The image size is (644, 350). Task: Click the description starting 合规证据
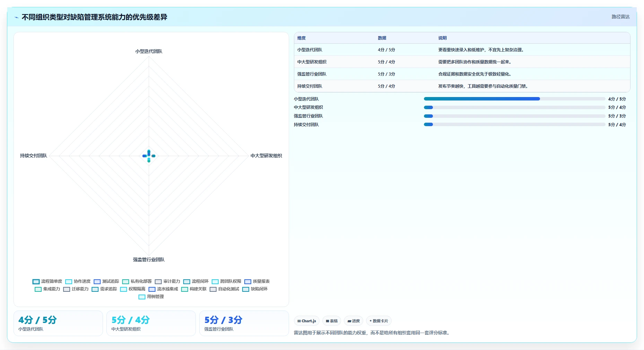[x=475, y=74]
